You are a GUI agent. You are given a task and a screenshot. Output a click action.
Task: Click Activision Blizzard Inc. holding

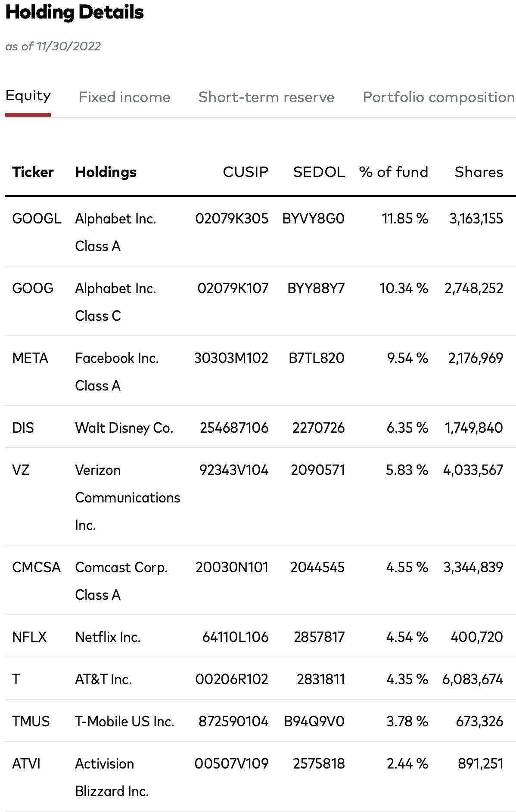click(x=112, y=777)
